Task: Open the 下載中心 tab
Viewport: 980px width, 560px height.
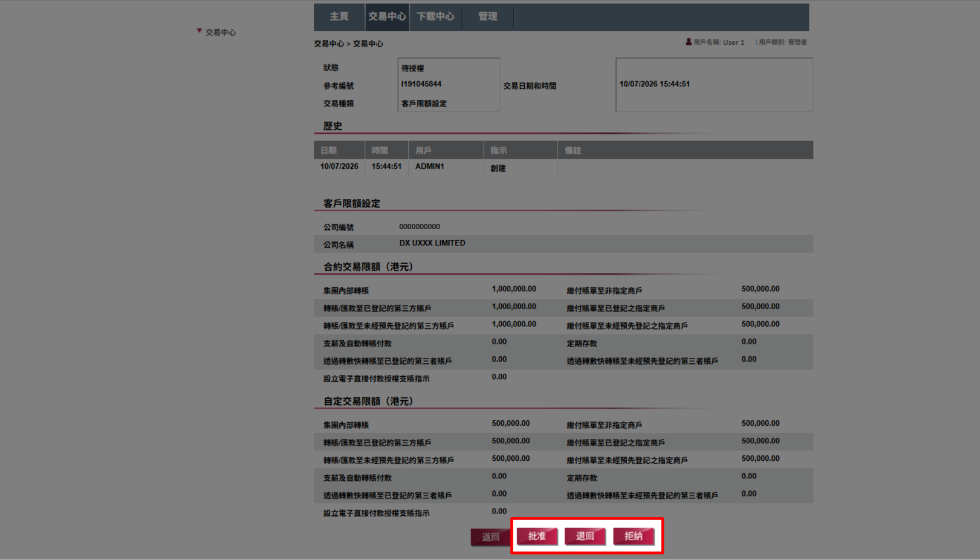Action: 435,17
